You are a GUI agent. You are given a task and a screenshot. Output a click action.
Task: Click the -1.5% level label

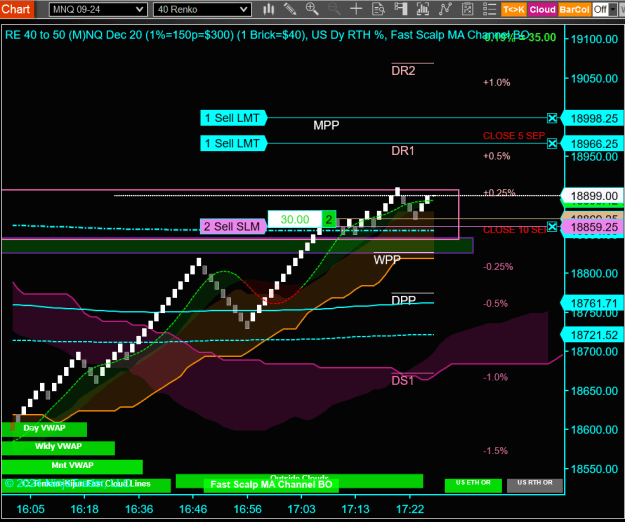(x=495, y=451)
